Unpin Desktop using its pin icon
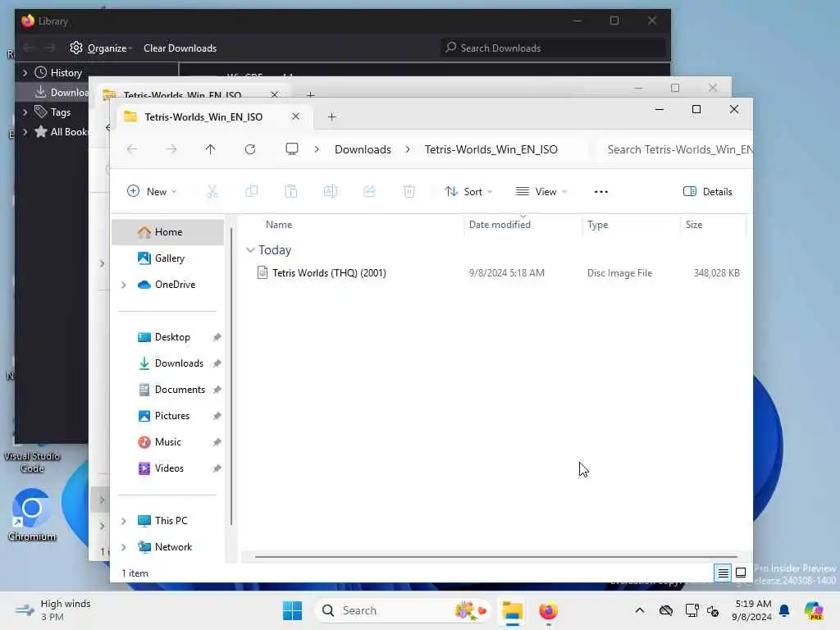840x630 pixels. pos(217,337)
